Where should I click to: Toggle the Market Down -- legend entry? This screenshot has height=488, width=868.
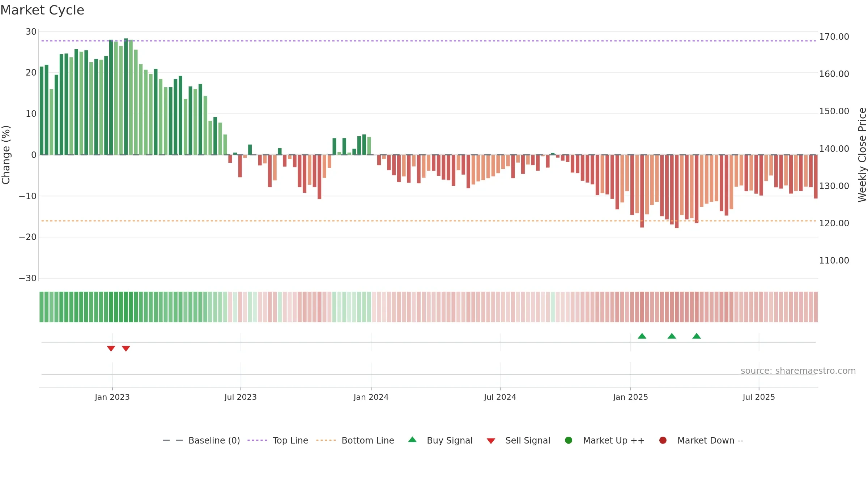pyautogui.click(x=701, y=440)
